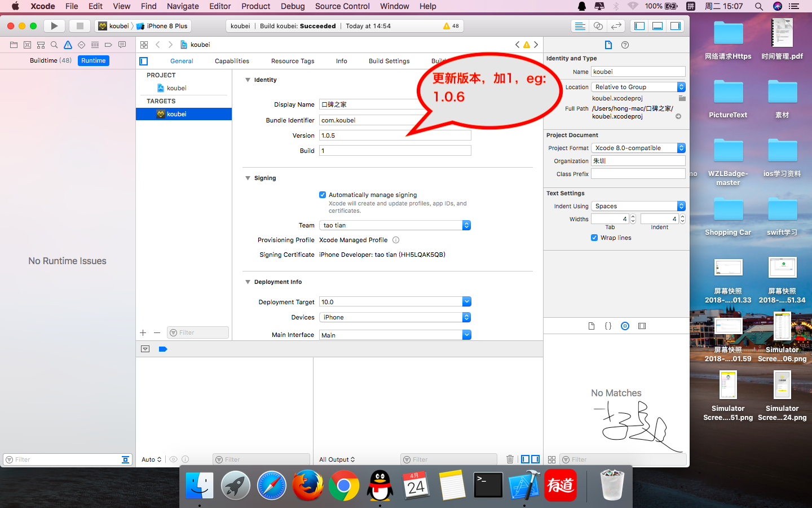Add a new target with plus button

[143, 332]
